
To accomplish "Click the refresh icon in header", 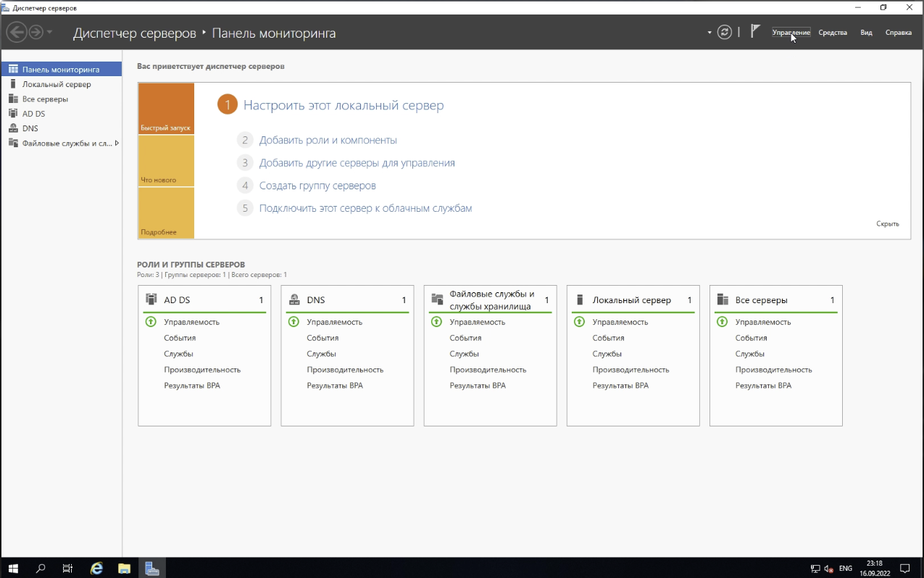I will [x=724, y=32].
